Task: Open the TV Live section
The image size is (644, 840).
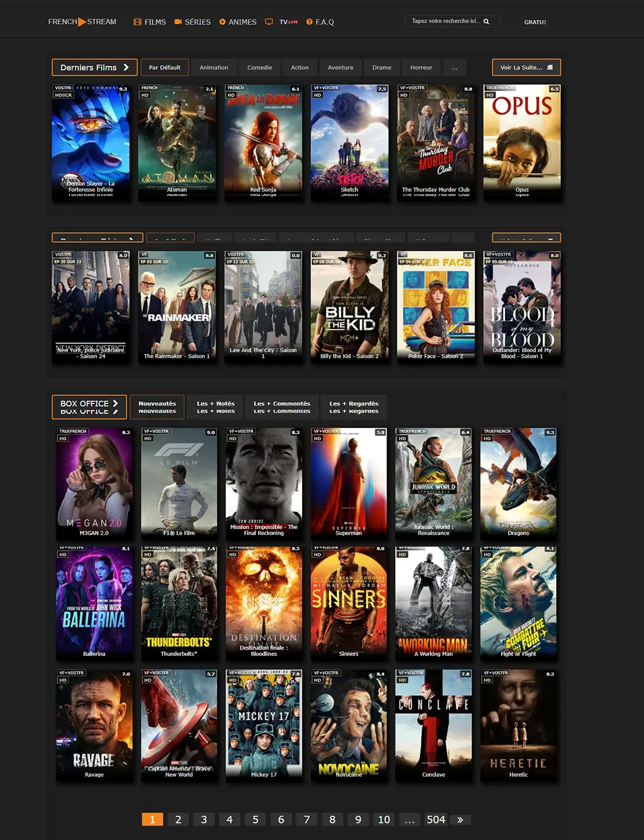Action: pos(282,22)
